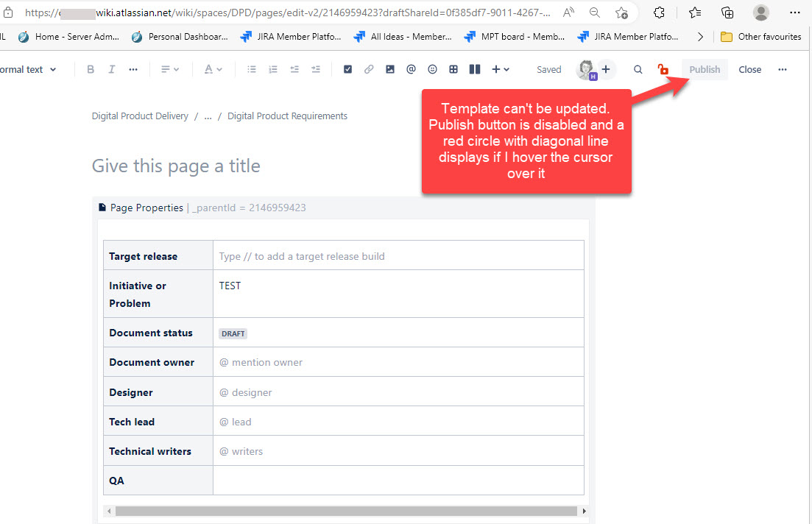Click the editor's user avatar
The height and width of the screenshot is (524, 812).
pyautogui.click(x=586, y=69)
